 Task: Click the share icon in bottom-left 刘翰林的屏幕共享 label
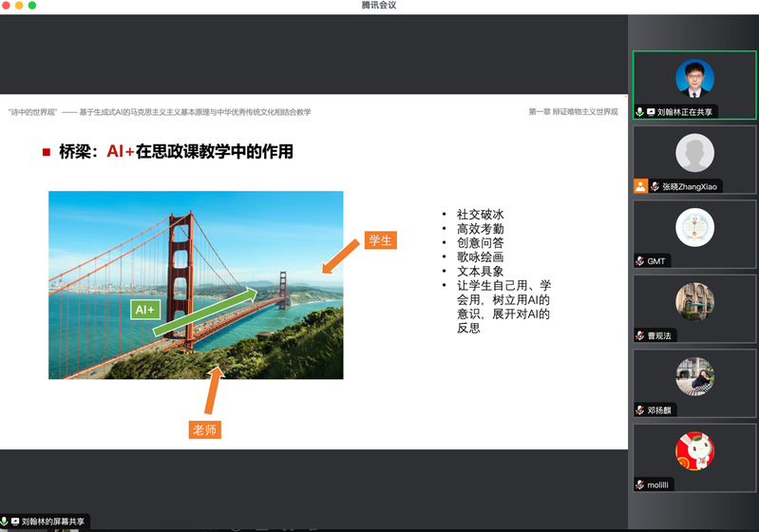(15, 522)
